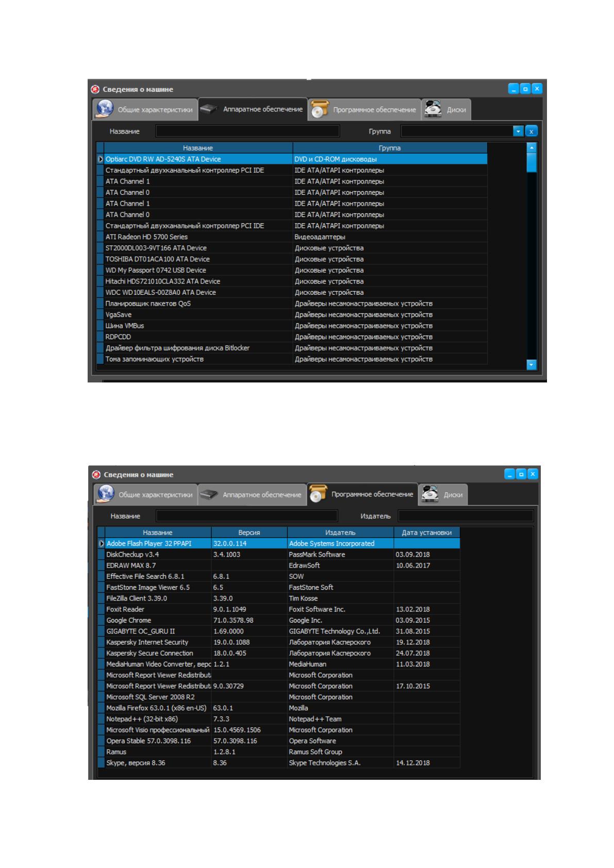Screen dimensions: 614x868
Task: Sort by Дата установки column header
Action: click(427, 532)
